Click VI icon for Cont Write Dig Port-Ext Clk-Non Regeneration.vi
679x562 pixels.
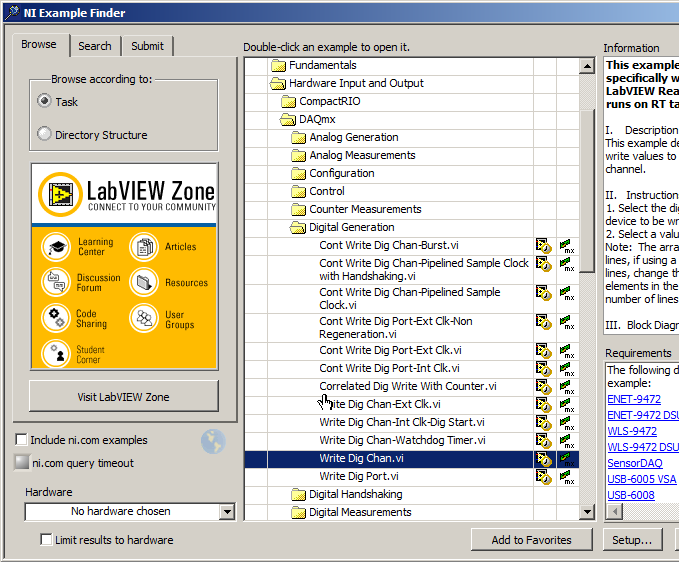(x=543, y=322)
